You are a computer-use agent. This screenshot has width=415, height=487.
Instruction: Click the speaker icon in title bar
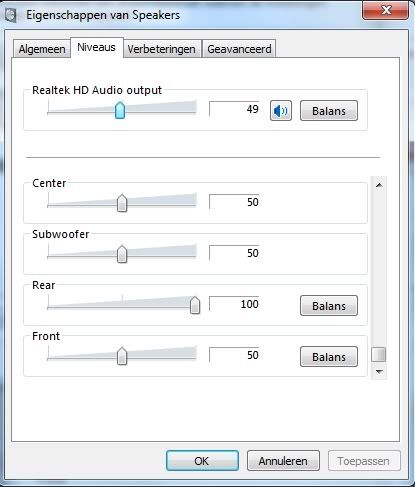click(x=11, y=15)
